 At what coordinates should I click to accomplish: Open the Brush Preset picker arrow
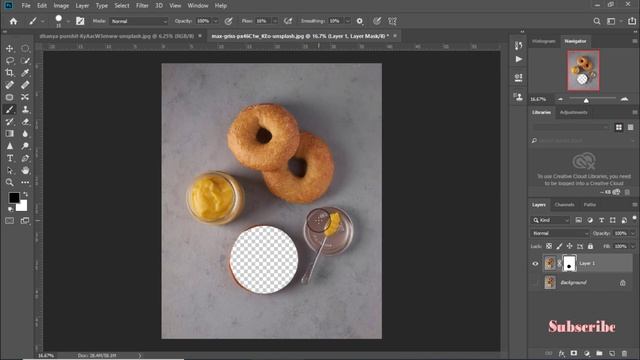pos(68,21)
